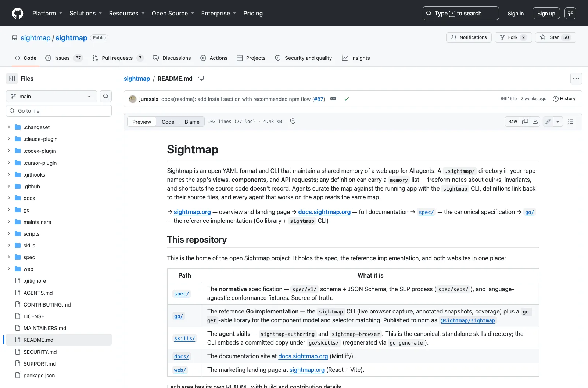Open README outline list icon
Screen dimensions: 588x388
571,122
